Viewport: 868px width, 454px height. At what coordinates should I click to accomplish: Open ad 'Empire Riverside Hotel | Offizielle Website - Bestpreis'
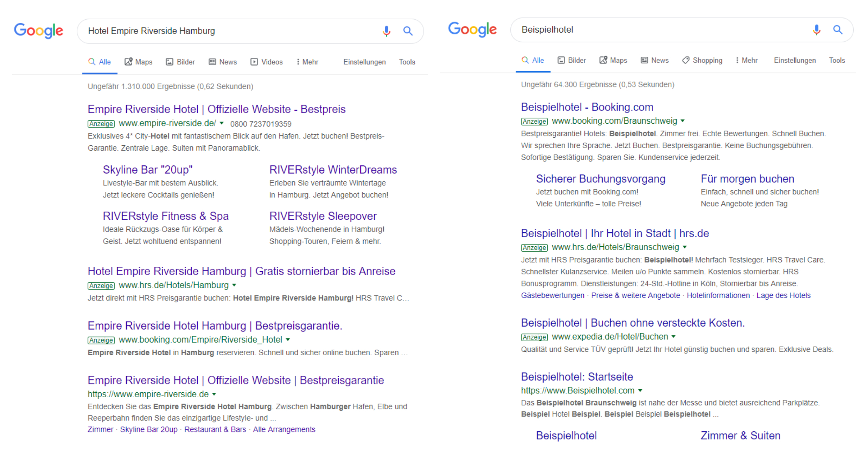point(217,109)
